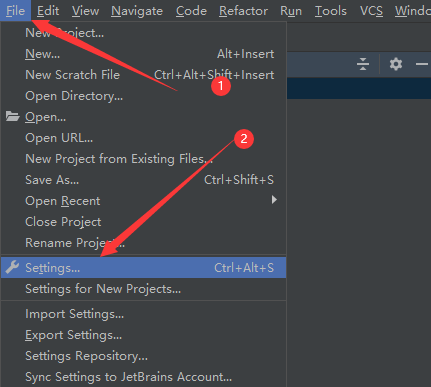Open the Refactor menu
Viewport: 431px width, 387px height.
pos(243,11)
